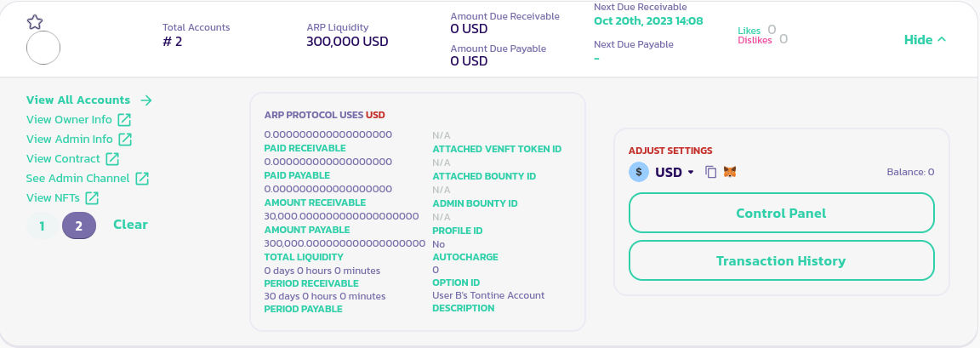The height and width of the screenshot is (348, 980).
Task: Collapse the panel using Hide
Action: [x=925, y=40]
